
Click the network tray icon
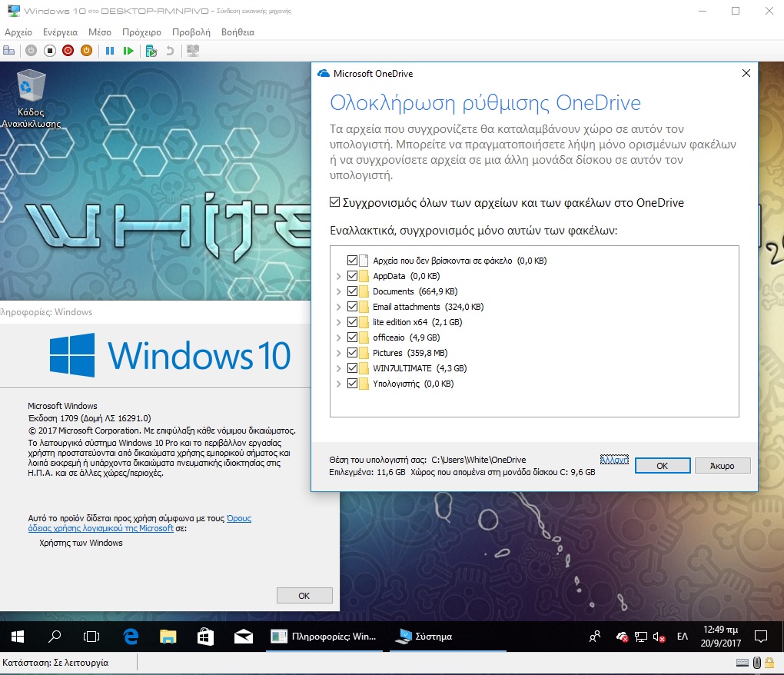pos(640,637)
